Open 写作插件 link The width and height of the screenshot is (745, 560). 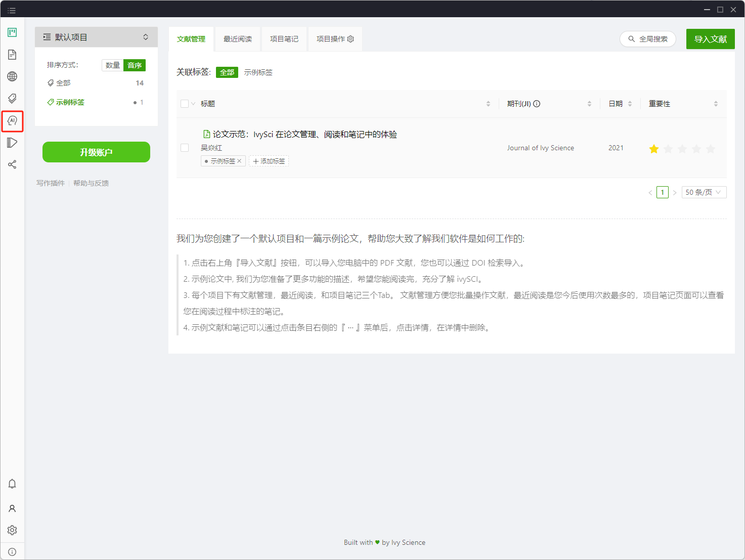tap(51, 183)
